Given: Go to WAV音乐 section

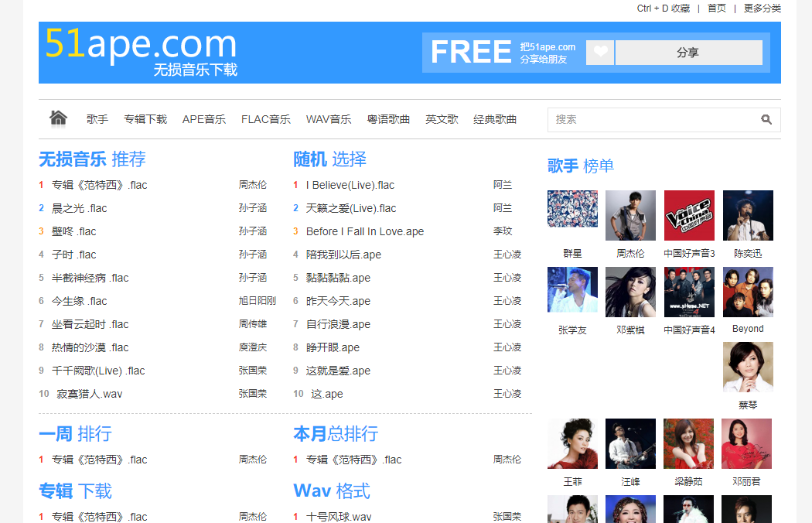Looking at the screenshot, I should (329, 119).
